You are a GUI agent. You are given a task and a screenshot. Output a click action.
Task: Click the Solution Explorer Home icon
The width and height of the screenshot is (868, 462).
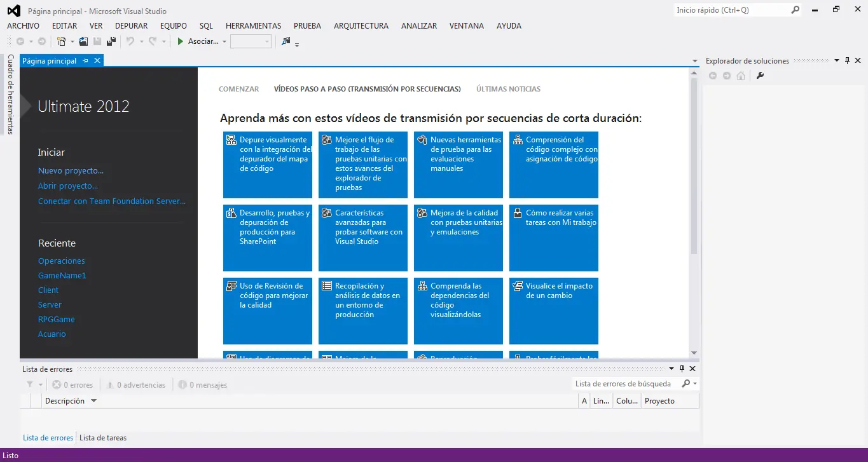pyautogui.click(x=741, y=76)
